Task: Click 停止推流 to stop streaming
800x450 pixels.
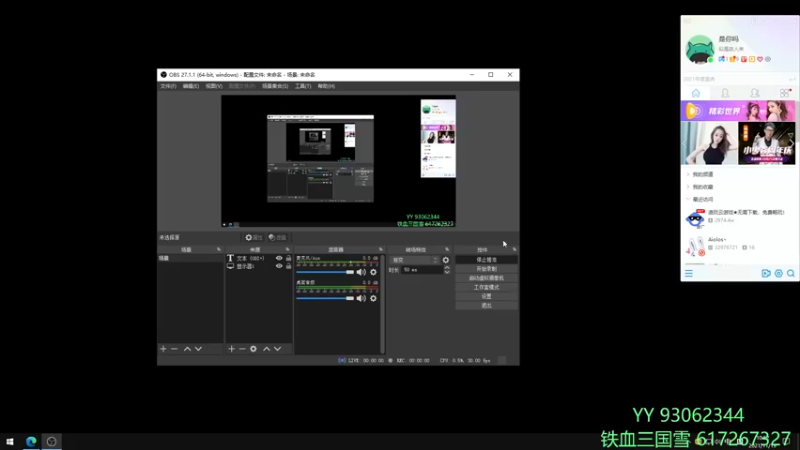Action: [x=486, y=260]
